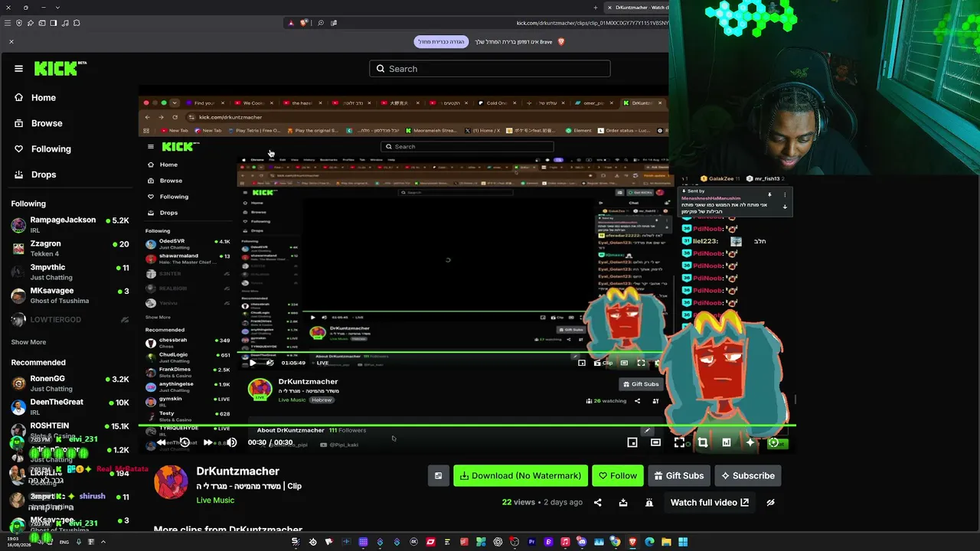Click the siren report icon
The height and width of the screenshot is (551, 980).
[649, 503]
